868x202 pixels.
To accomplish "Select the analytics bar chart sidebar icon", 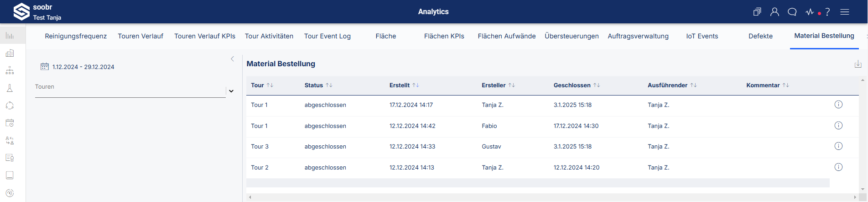I will point(10,36).
